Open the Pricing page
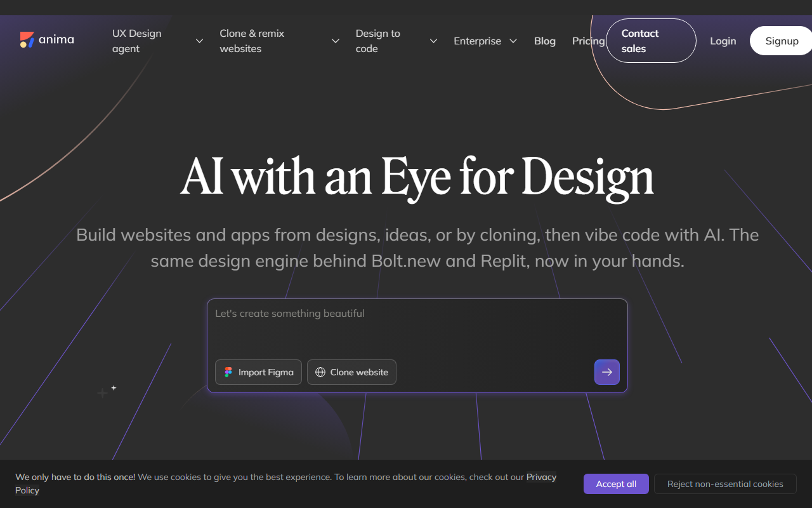 (x=589, y=41)
